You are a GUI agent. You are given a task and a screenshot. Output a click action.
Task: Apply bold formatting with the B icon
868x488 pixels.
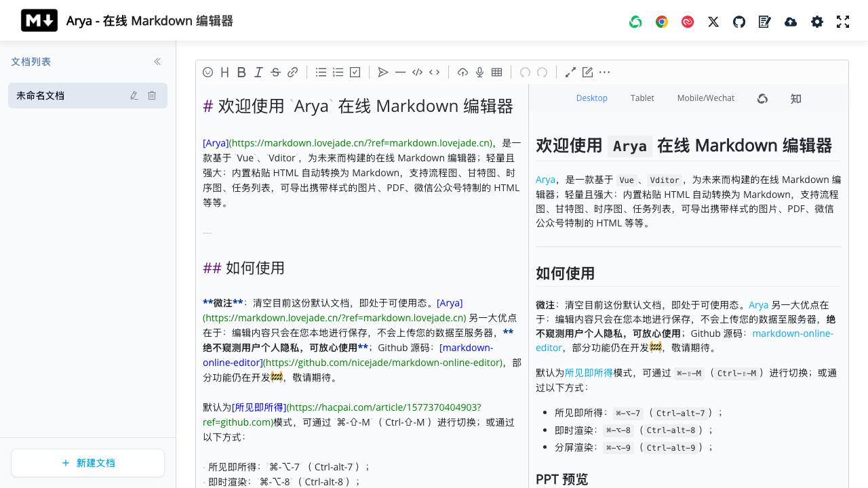point(241,72)
